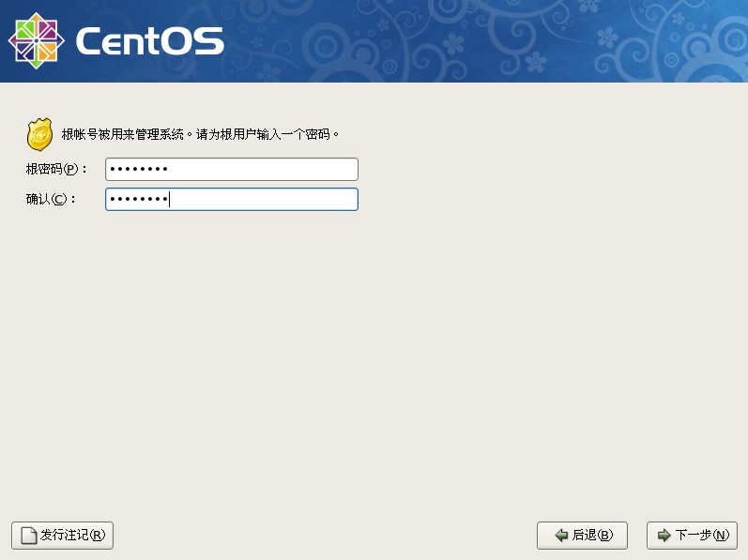Click the 根密码(P) label text

[56, 169]
